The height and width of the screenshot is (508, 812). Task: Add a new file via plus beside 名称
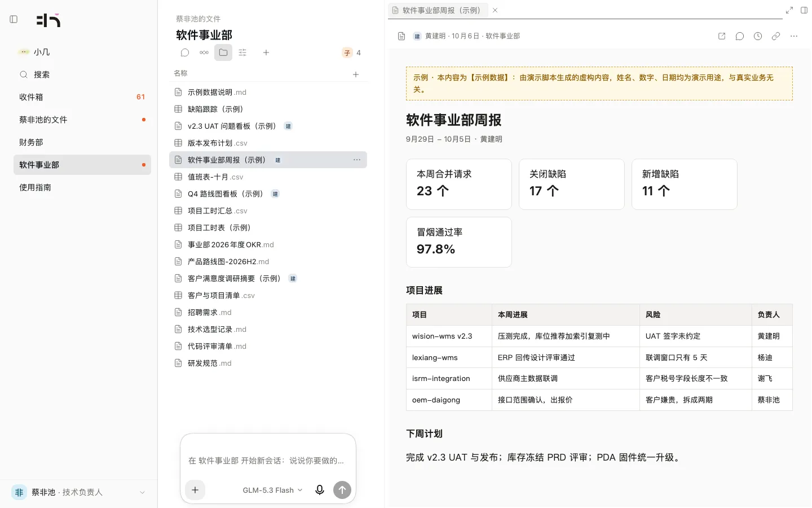356,74
